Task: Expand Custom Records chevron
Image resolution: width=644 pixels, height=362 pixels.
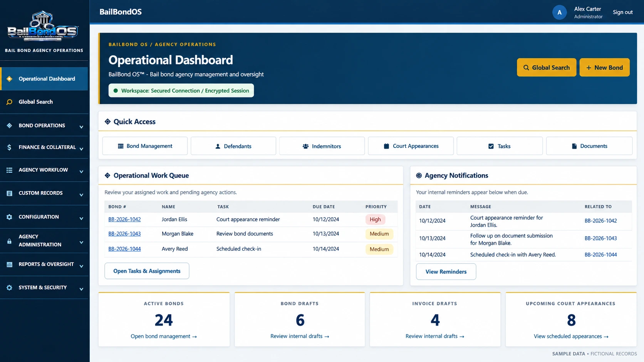Action: pyautogui.click(x=81, y=195)
